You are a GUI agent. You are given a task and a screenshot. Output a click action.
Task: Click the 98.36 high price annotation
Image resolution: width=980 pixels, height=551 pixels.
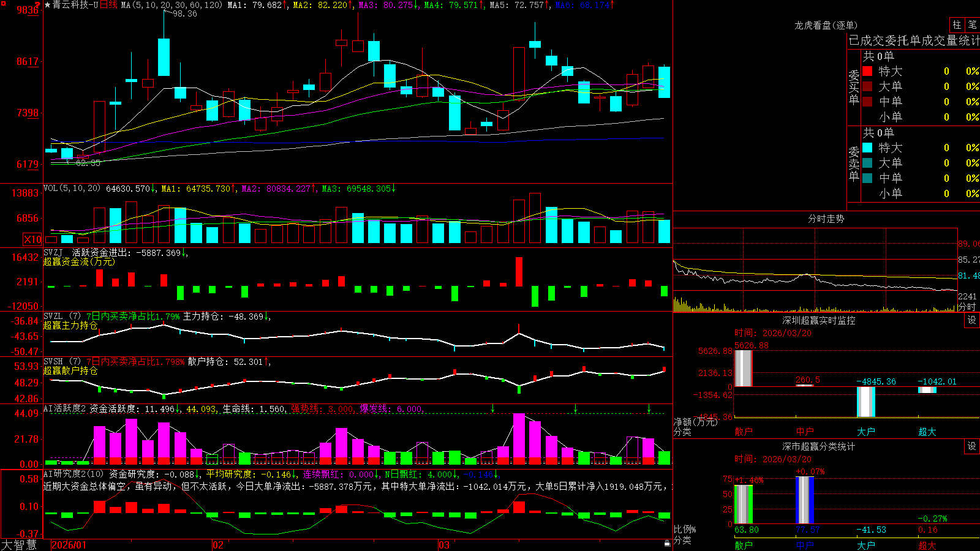coord(185,13)
